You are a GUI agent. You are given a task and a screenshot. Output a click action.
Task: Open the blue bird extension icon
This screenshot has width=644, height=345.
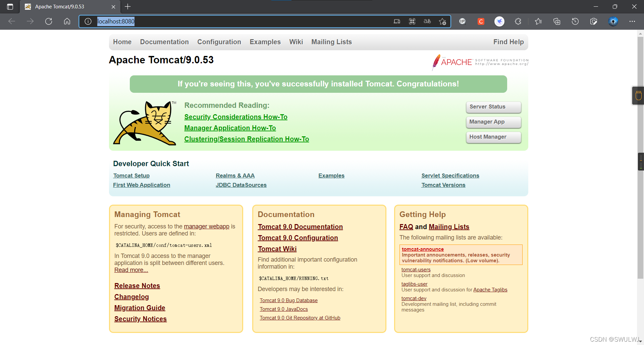tap(499, 21)
